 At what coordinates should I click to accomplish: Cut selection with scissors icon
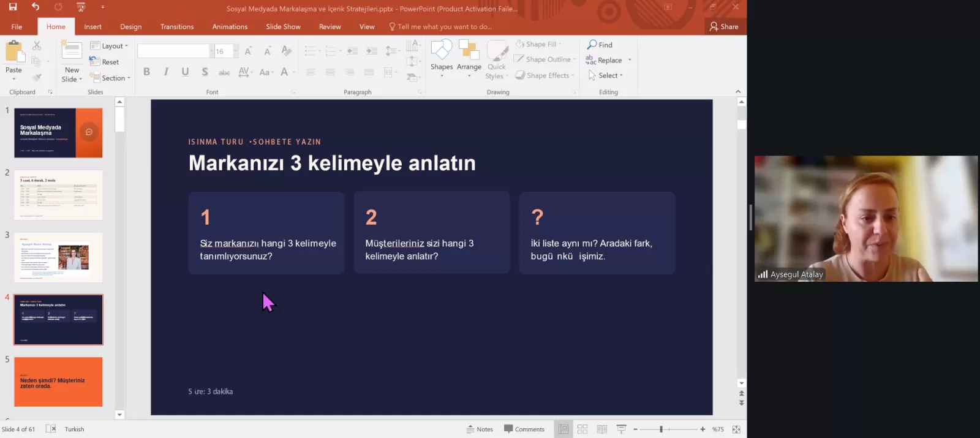(37, 46)
